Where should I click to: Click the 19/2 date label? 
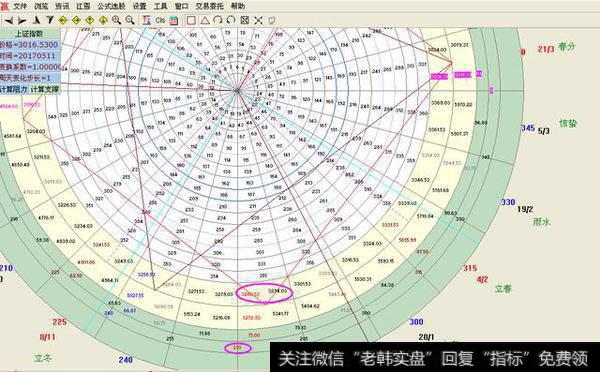pos(525,209)
